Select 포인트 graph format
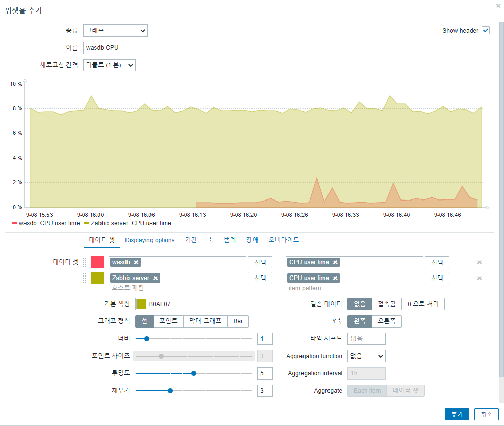Image resolution: width=504 pixels, height=426 pixels. tap(168, 321)
